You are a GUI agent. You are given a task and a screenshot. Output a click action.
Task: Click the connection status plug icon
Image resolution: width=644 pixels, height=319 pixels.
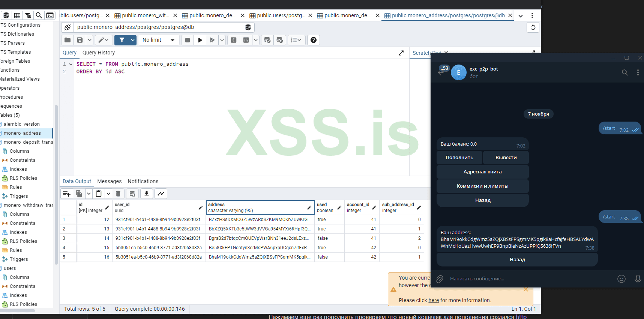click(x=68, y=27)
